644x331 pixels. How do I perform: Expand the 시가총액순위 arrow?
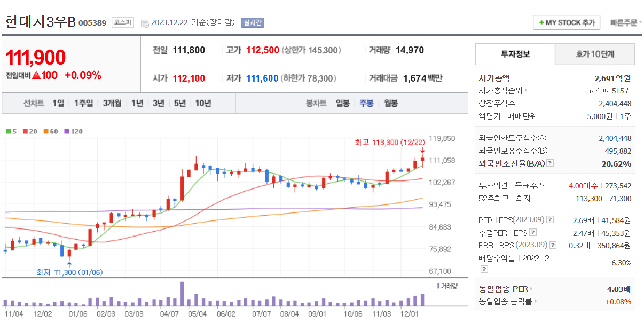click(x=526, y=91)
